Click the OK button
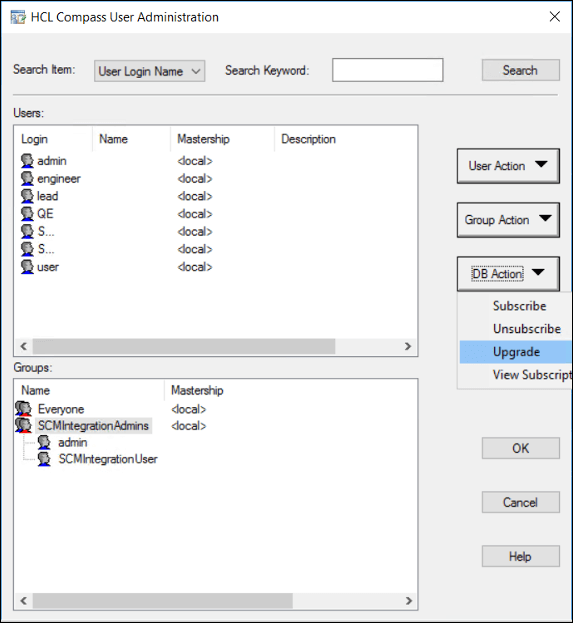This screenshot has height=623, width=573. 521,448
